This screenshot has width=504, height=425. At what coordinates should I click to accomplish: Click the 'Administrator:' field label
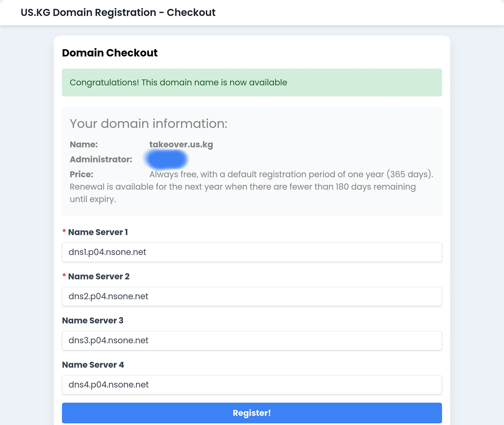[101, 159]
